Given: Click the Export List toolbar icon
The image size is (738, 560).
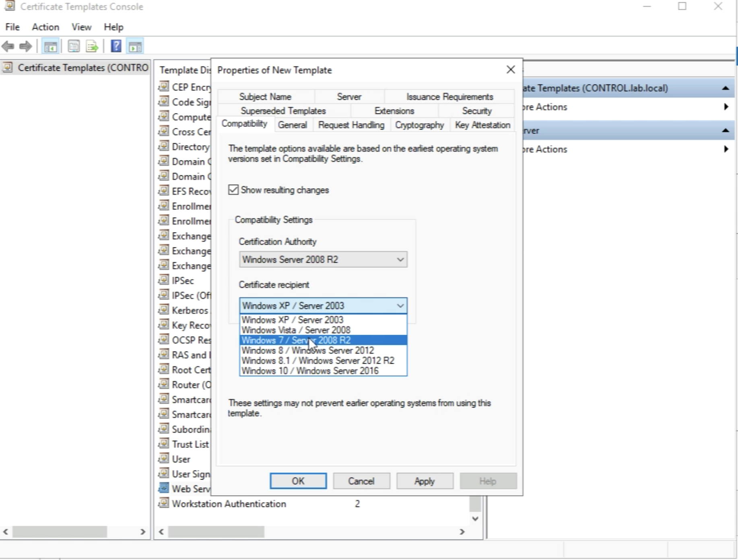Looking at the screenshot, I should pos(92,47).
